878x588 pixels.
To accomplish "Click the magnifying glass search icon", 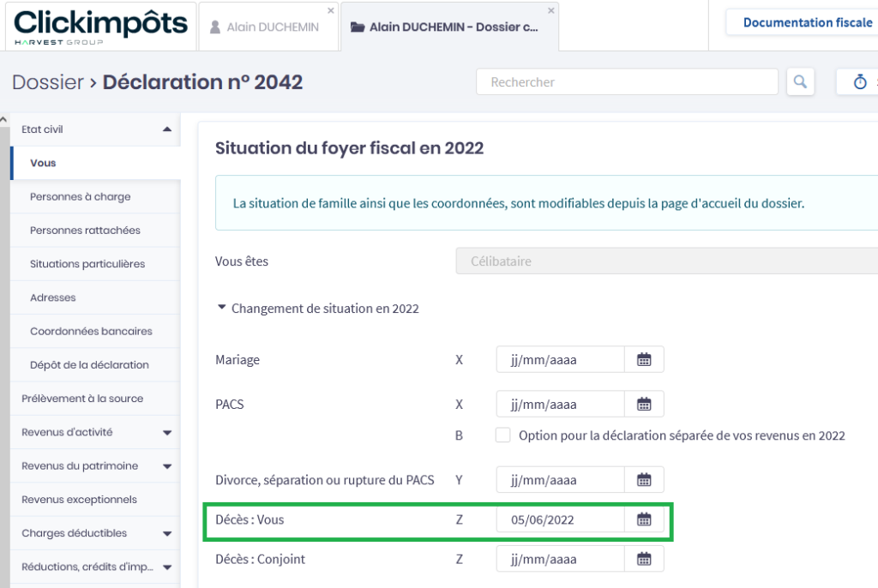I will (800, 82).
